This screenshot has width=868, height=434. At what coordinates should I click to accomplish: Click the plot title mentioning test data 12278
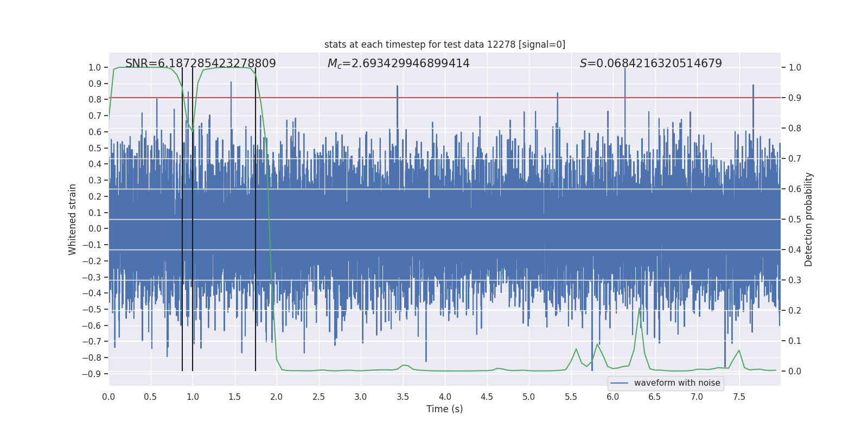(x=444, y=44)
